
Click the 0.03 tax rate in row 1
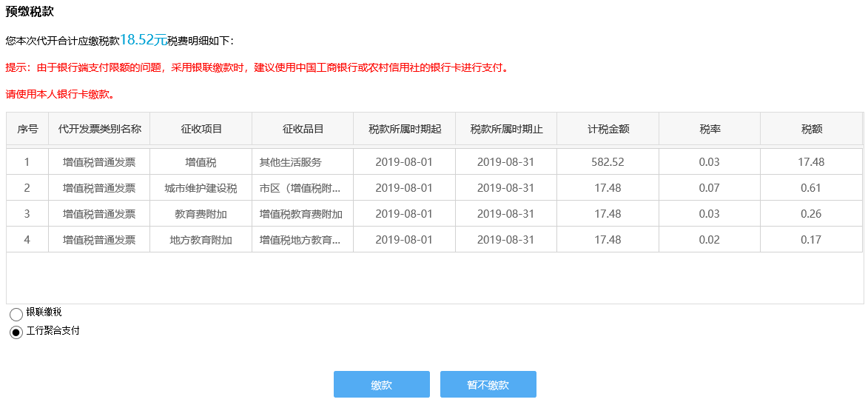710,162
